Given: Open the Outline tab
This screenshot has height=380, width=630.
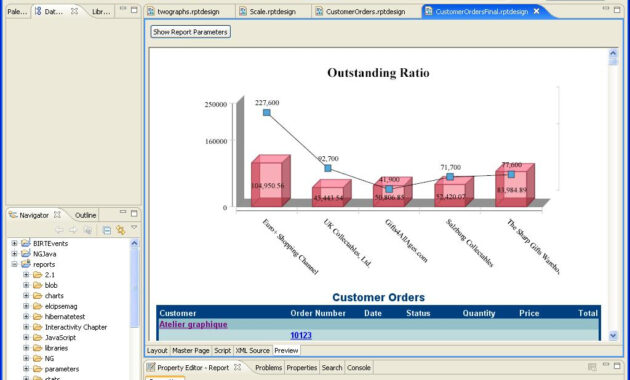Looking at the screenshot, I should [85, 215].
